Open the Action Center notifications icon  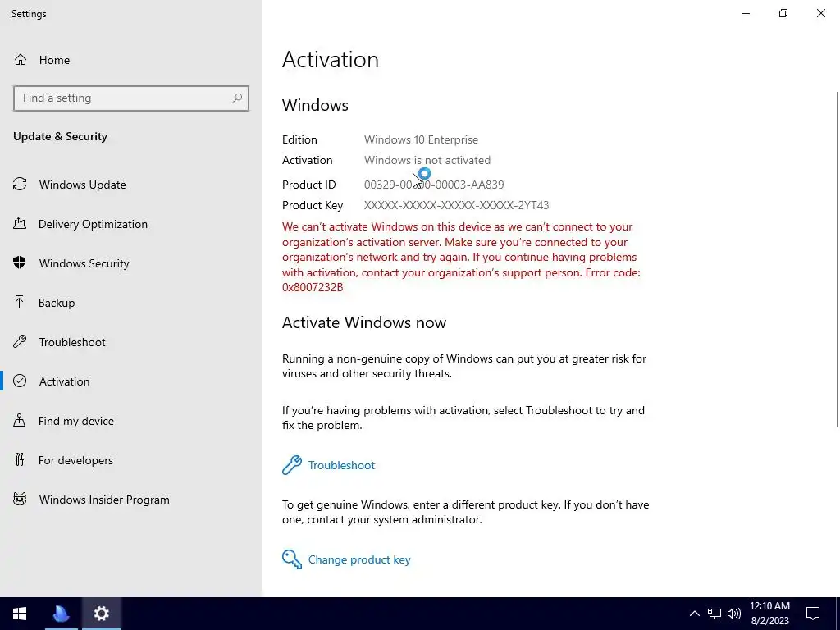813,614
